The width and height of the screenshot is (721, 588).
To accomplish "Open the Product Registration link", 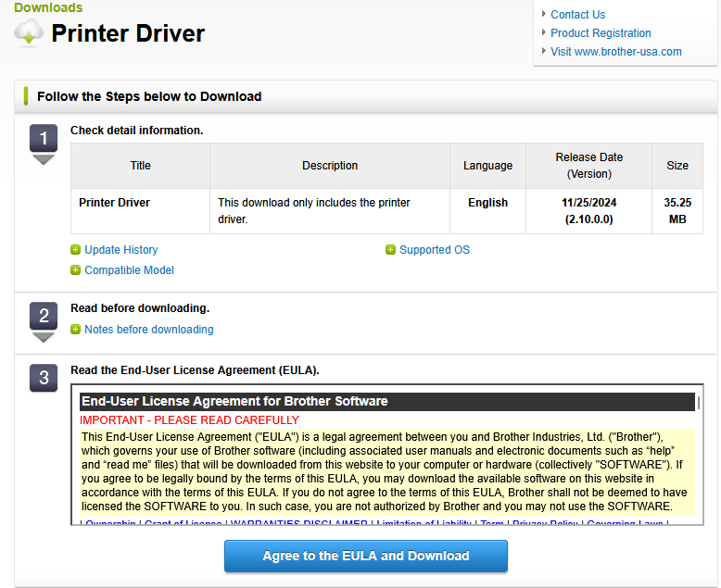I will (601, 33).
